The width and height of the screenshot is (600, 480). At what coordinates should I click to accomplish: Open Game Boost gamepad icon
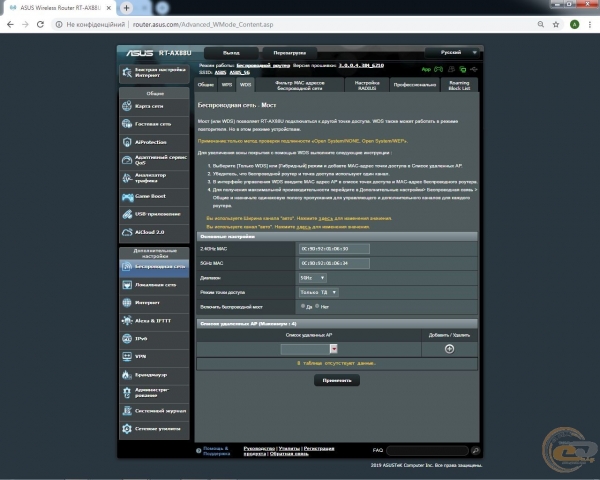127,196
